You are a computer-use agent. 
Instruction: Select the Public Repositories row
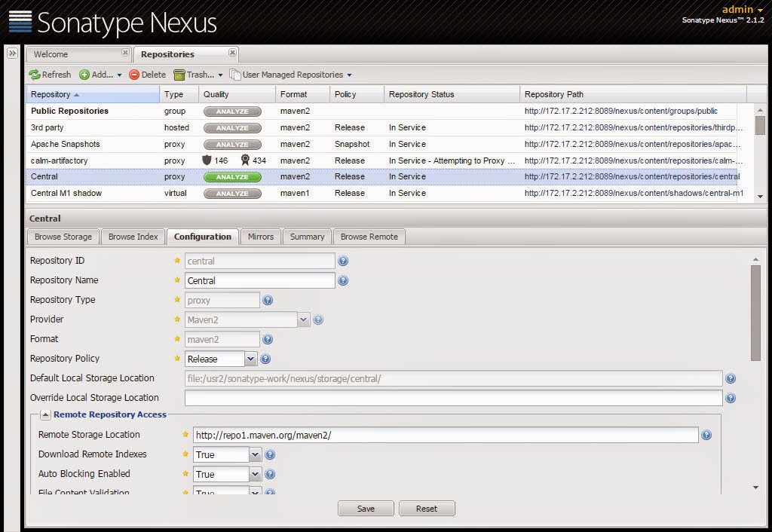click(x=381, y=112)
